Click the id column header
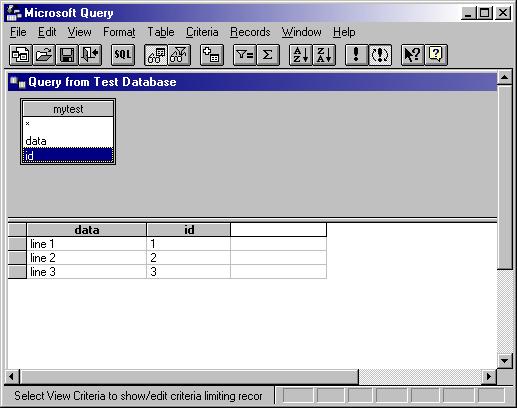 (x=189, y=230)
